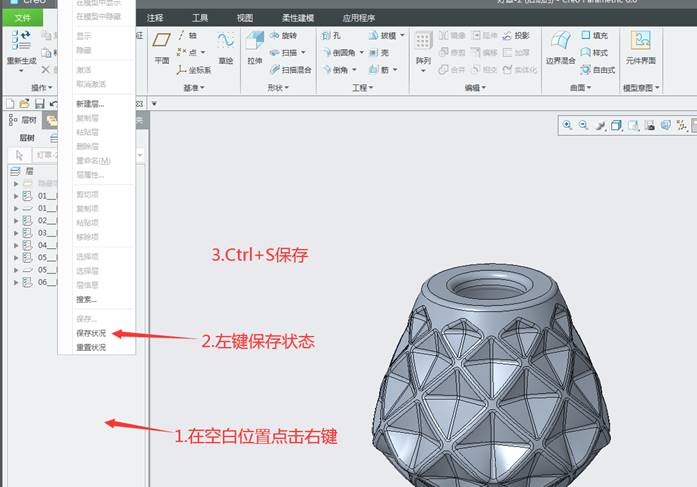Click the 倒圆角 (Round) tool
The height and width of the screenshot is (487, 697).
pyautogui.click(x=339, y=52)
